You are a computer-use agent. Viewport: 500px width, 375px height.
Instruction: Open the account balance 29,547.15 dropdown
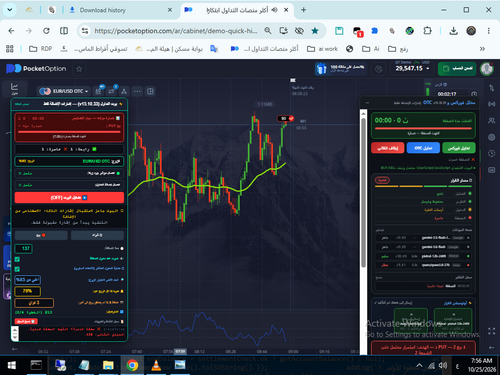(x=412, y=68)
